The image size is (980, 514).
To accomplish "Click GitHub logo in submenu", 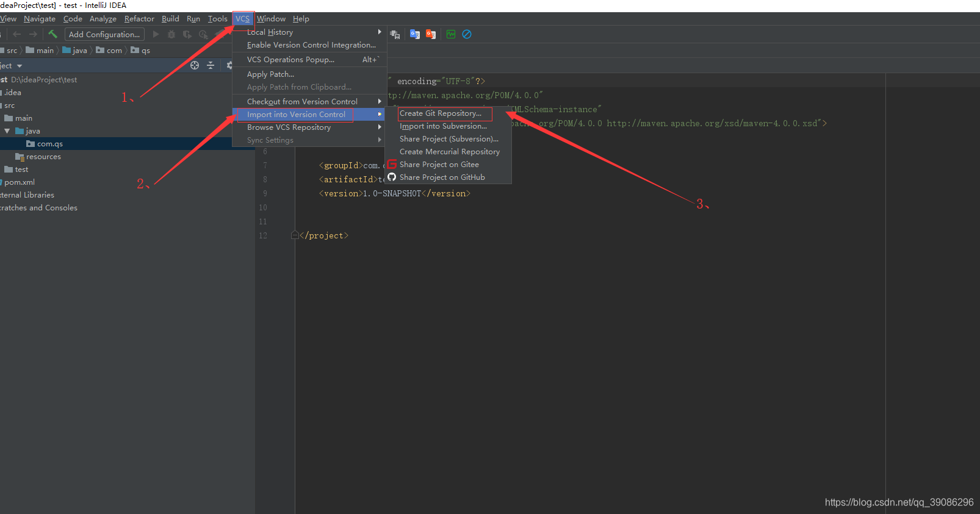I will tap(392, 177).
